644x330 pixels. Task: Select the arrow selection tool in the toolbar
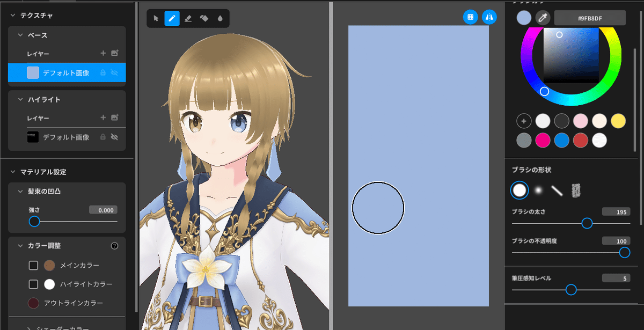pyautogui.click(x=155, y=18)
